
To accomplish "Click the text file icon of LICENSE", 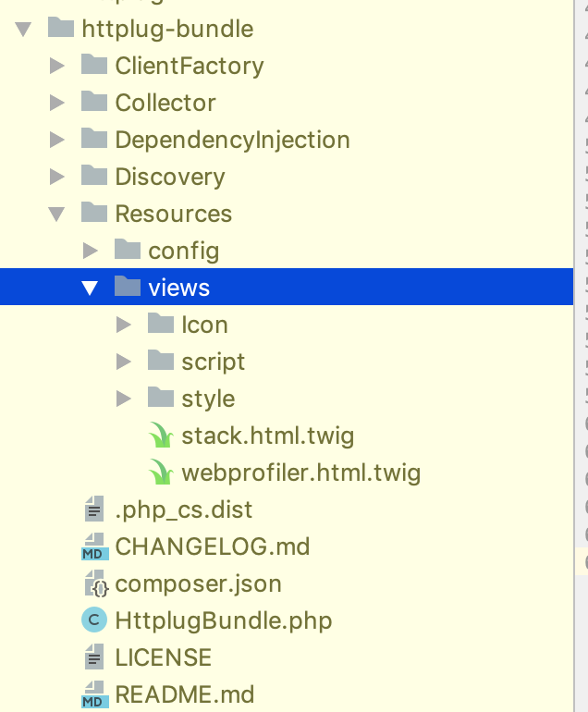I will [x=94, y=657].
